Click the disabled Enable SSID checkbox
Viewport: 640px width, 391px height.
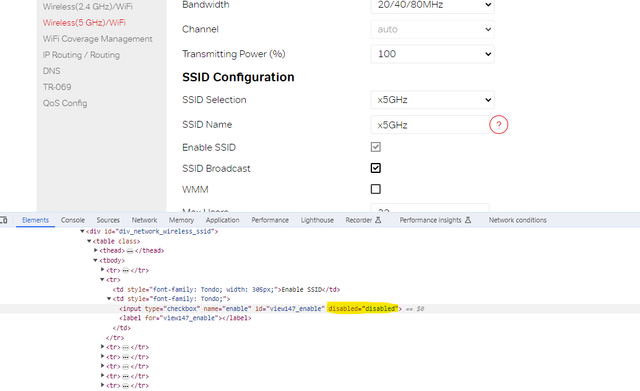pos(376,147)
